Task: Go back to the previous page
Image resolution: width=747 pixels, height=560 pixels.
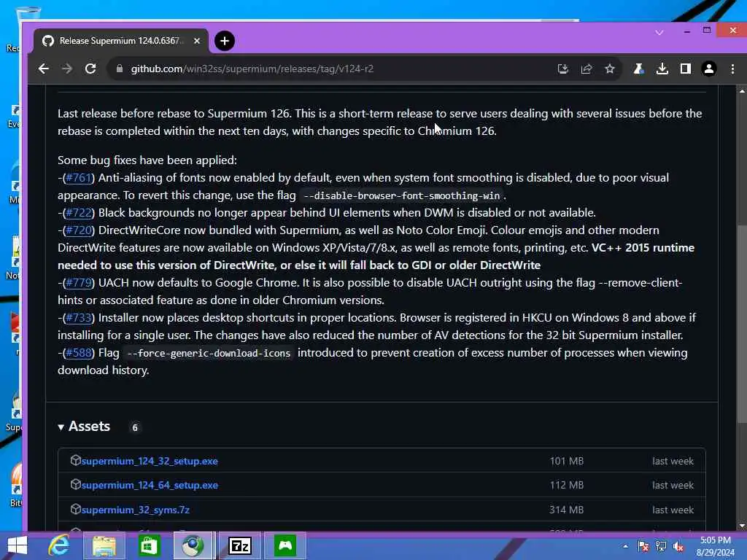Action: tap(44, 69)
